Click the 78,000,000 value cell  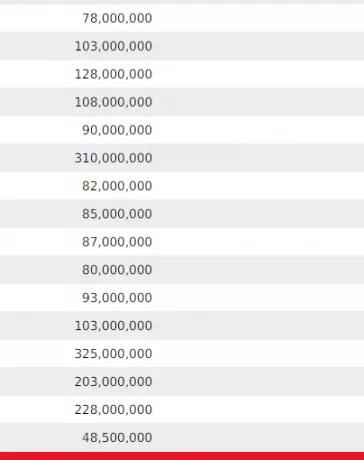click(x=117, y=18)
